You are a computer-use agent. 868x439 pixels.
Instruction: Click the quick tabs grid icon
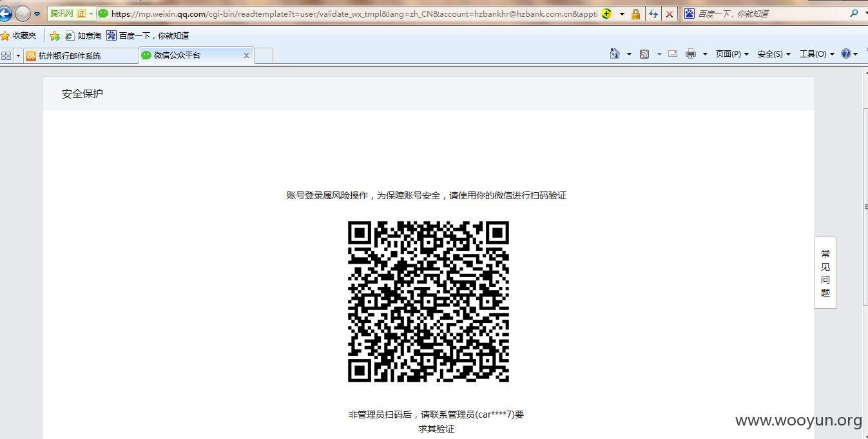tap(6, 55)
